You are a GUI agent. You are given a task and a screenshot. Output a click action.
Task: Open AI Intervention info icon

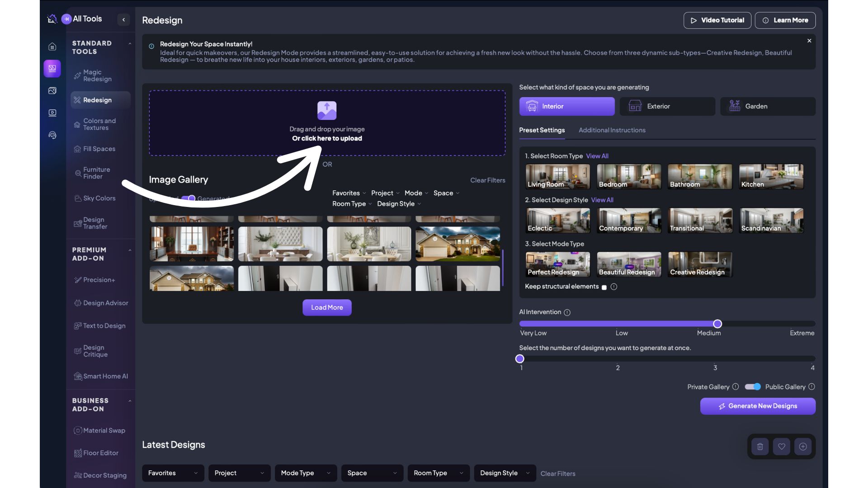[x=567, y=312]
